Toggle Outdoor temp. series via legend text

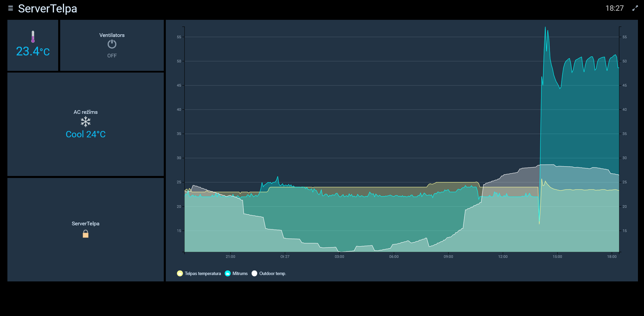click(x=272, y=274)
